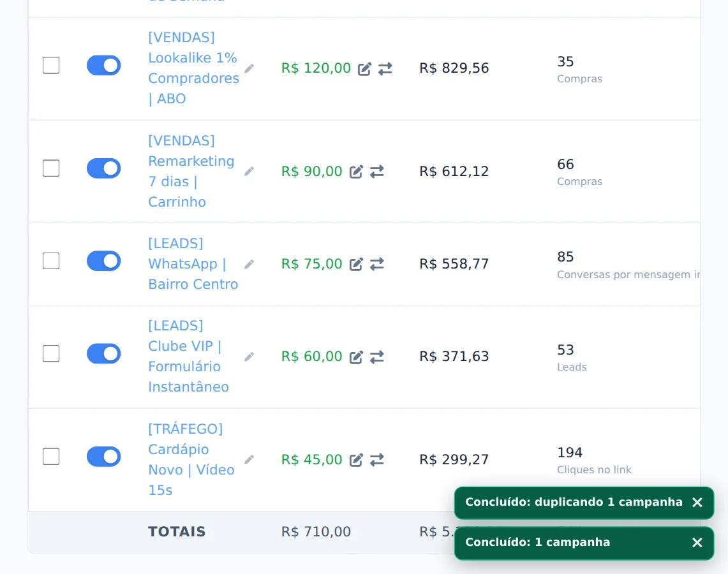Edit the R$ 60,00 daily budget
The width and height of the screenshot is (728, 574).
[356, 357]
